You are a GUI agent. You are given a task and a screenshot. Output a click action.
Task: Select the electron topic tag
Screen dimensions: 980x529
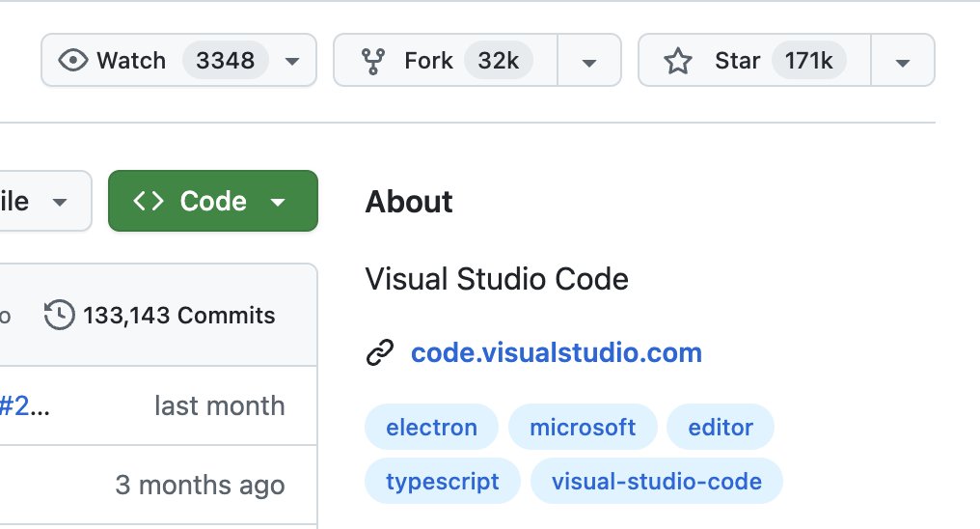coord(431,427)
